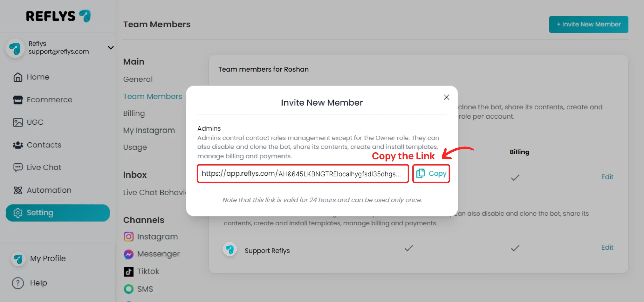Open the Tiktok channel icon
The height and width of the screenshot is (302, 644).
129,272
